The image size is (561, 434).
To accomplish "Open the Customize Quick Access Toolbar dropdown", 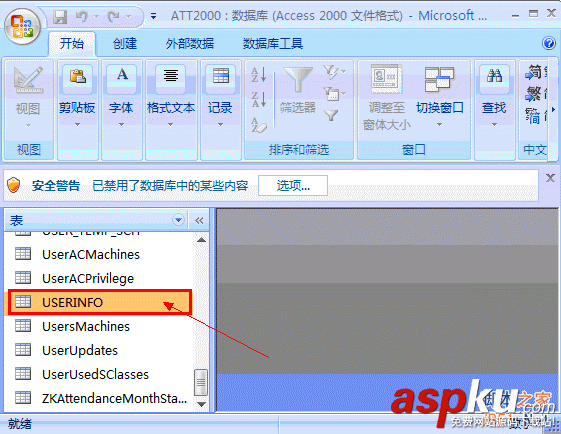I will (x=153, y=16).
